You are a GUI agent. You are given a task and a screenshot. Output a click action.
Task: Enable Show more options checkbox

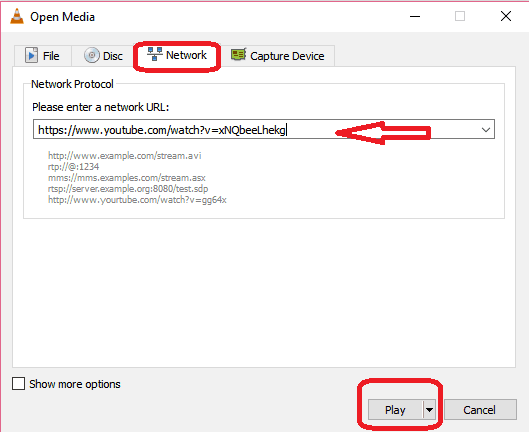[18, 384]
